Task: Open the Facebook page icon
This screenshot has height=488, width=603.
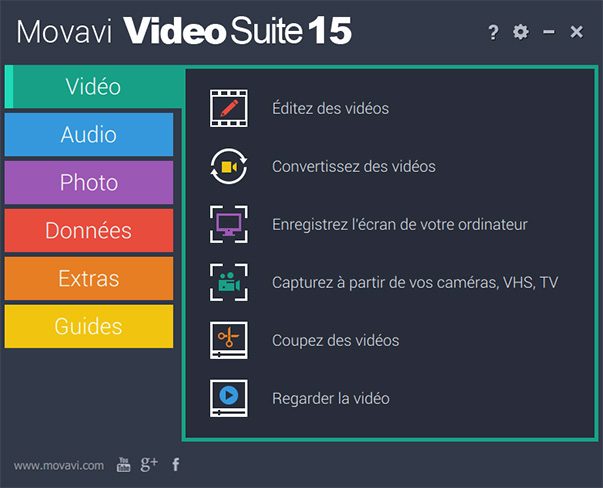Action: click(x=176, y=465)
